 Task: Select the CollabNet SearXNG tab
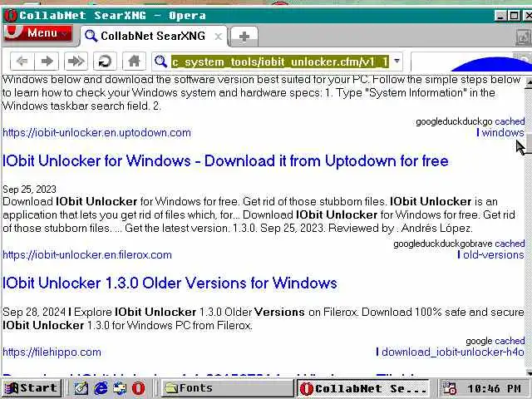click(x=153, y=36)
